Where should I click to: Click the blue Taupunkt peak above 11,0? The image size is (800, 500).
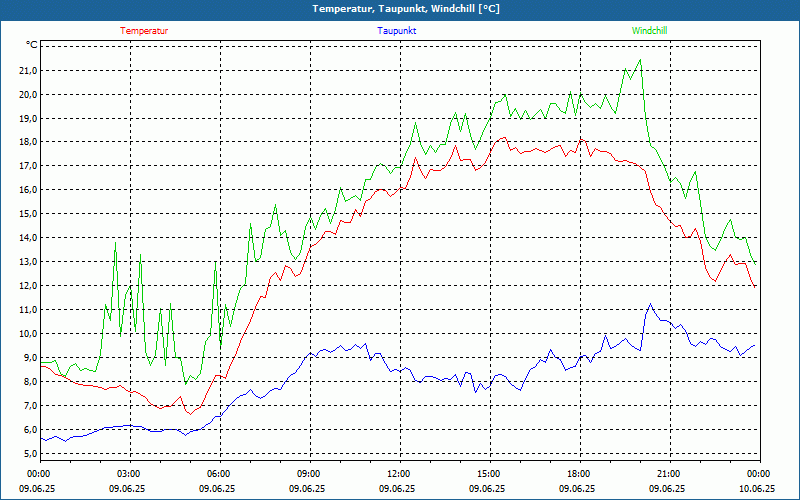click(x=650, y=304)
